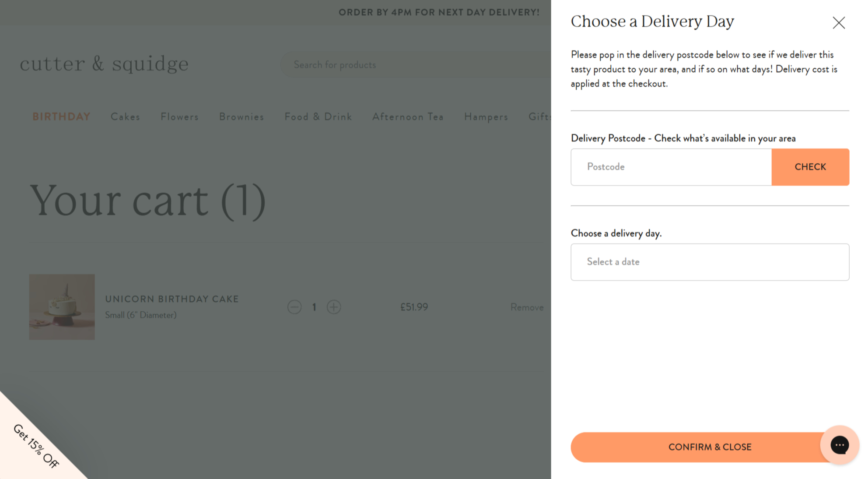
Task: Remove the unicorn cake from cart
Action: point(527,307)
